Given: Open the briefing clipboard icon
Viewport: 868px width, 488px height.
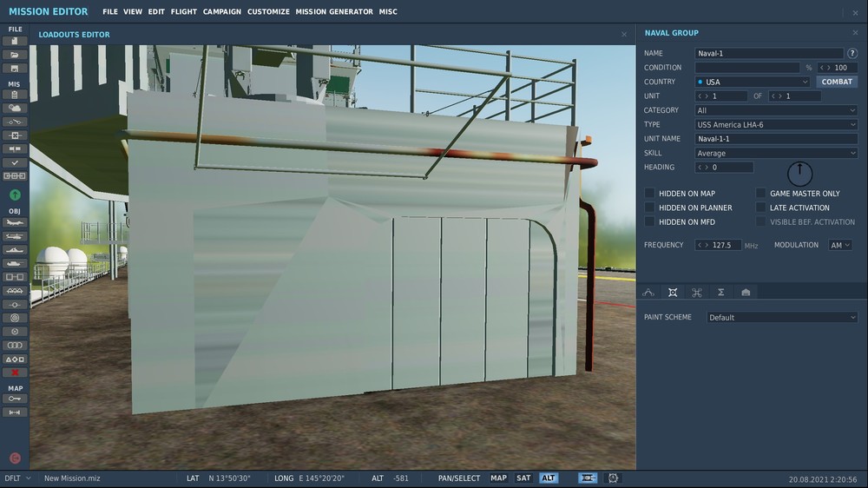Looking at the screenshot, I should (x=15, y=95).
